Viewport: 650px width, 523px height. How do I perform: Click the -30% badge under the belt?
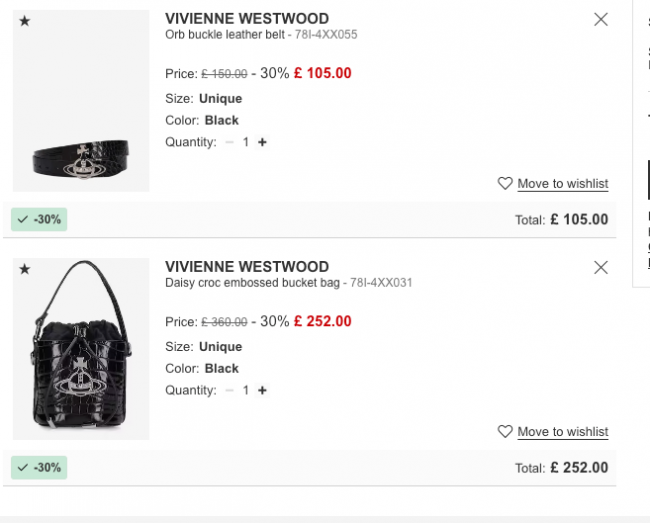pos(39,219)
